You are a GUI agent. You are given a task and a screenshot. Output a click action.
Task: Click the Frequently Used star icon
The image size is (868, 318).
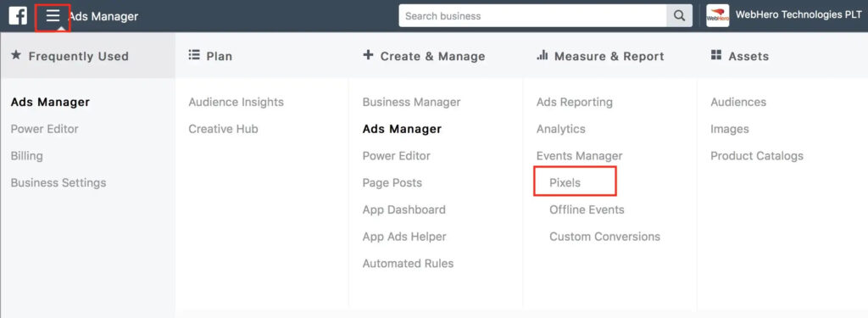16,55
